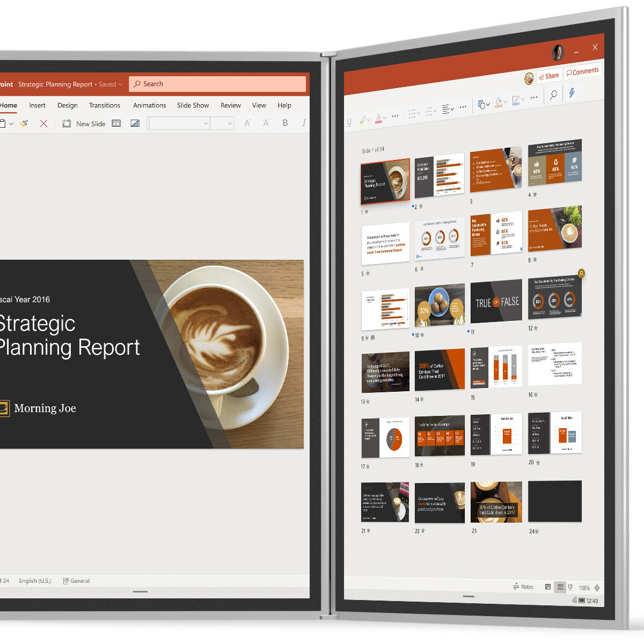This screenshot has width=644, height=644.
Task: Click the Fit to window icon
Action: pos(597,588)
